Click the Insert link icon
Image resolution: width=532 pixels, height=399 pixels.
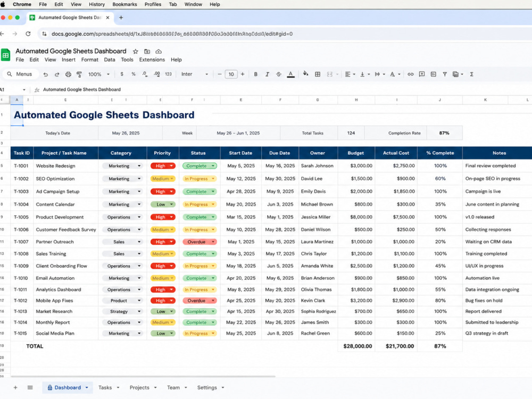pyautogui.click(x=411, y=74)
